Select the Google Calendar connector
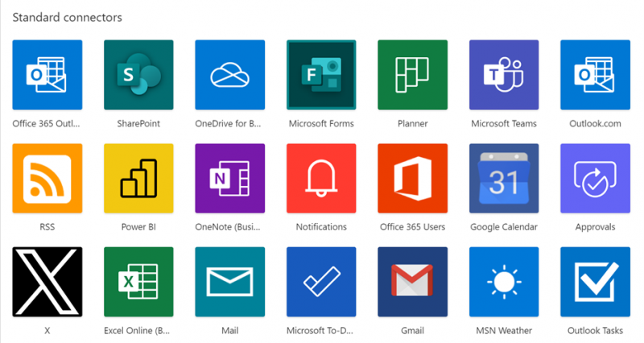 pyautogui.click(x=503, y=178)
